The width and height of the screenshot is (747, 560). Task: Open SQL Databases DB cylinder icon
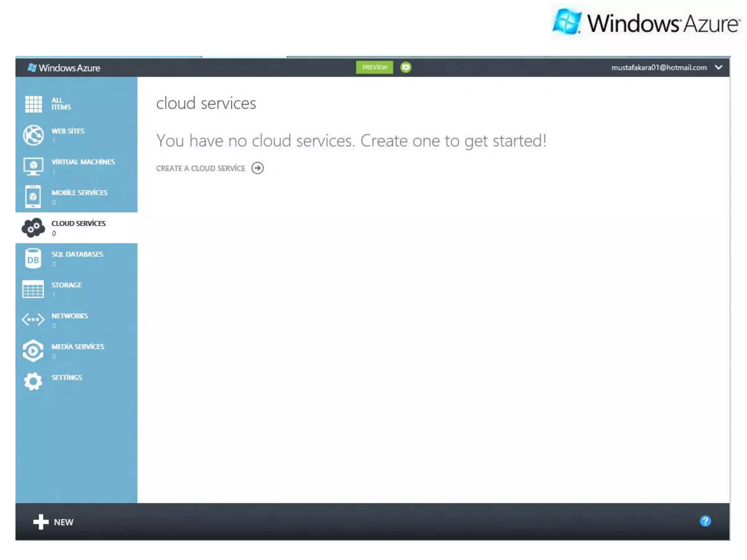click(33, 258)
